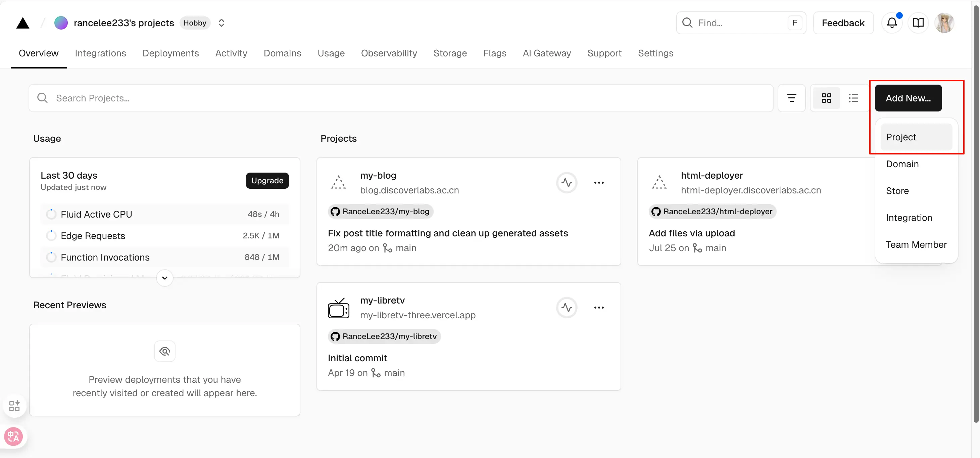Open the filter projects icon

click(791, 98)
